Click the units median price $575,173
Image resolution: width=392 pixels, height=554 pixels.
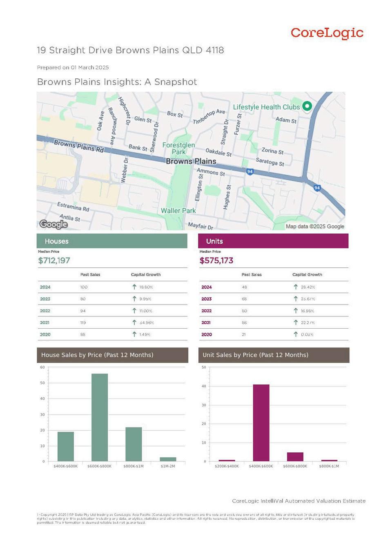(x=216, y=260)
